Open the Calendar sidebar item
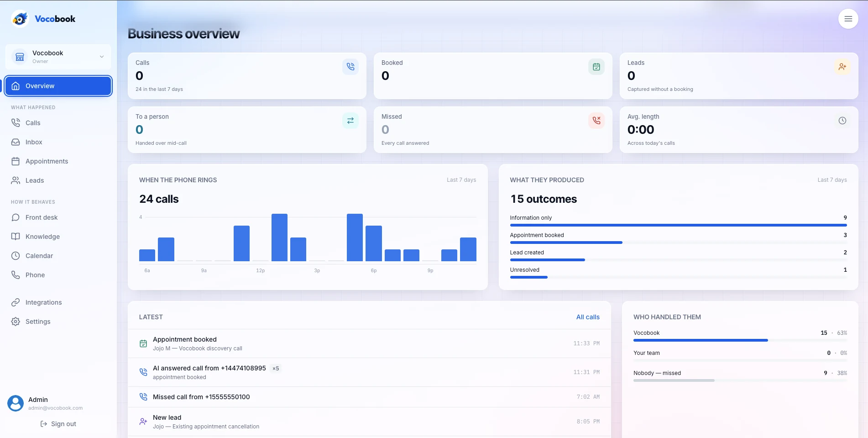868x438 pixels. pos(58,256)
